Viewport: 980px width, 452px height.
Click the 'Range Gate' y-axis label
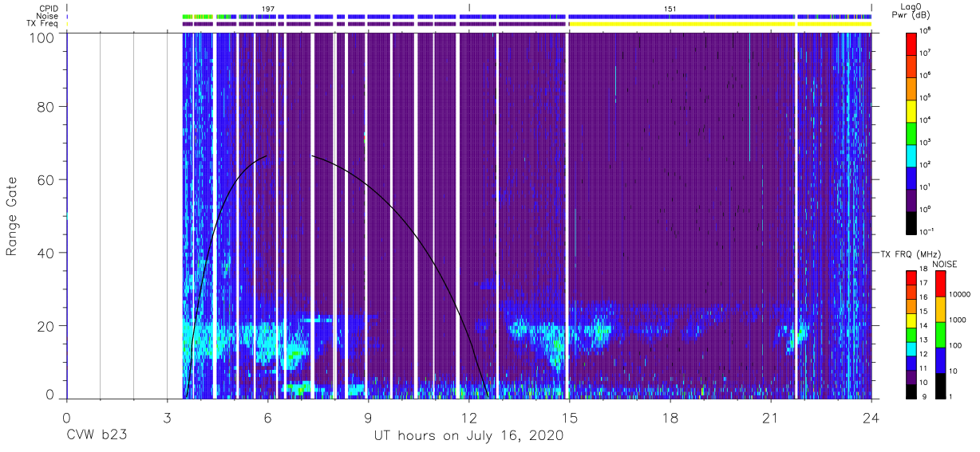pyautogui.click(x=12, y=216)
